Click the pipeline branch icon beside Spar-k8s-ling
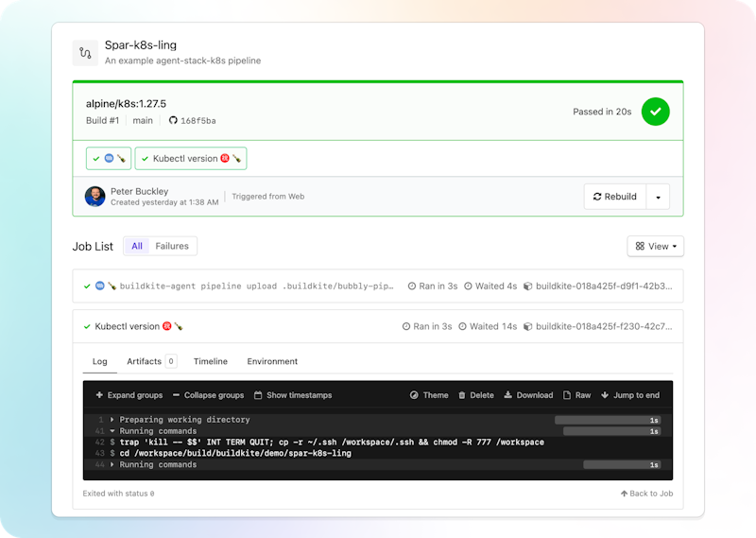This screenshot has height=538, width=756. click(85, 53)
